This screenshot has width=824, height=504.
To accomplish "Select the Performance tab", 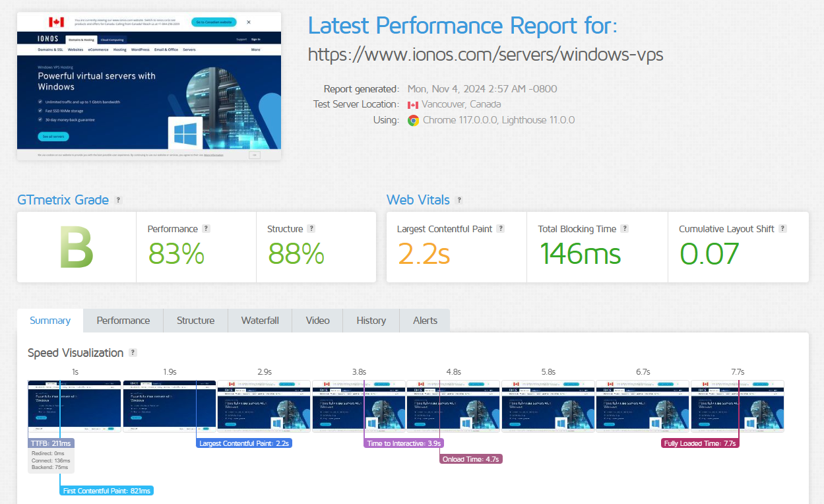I will [123, 320].
